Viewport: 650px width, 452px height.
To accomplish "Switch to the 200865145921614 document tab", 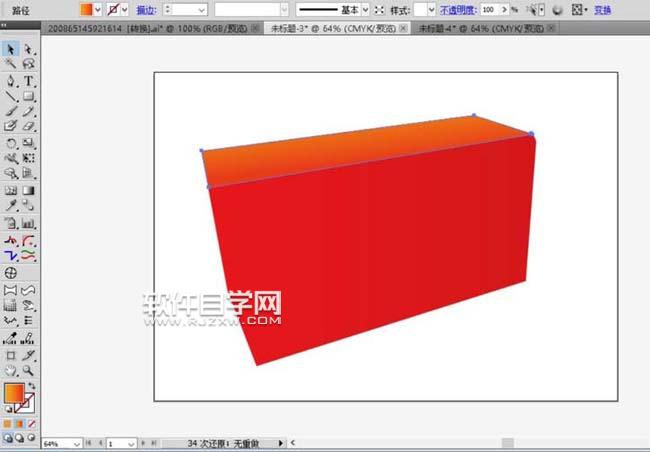I will click(x=147, y=28).
